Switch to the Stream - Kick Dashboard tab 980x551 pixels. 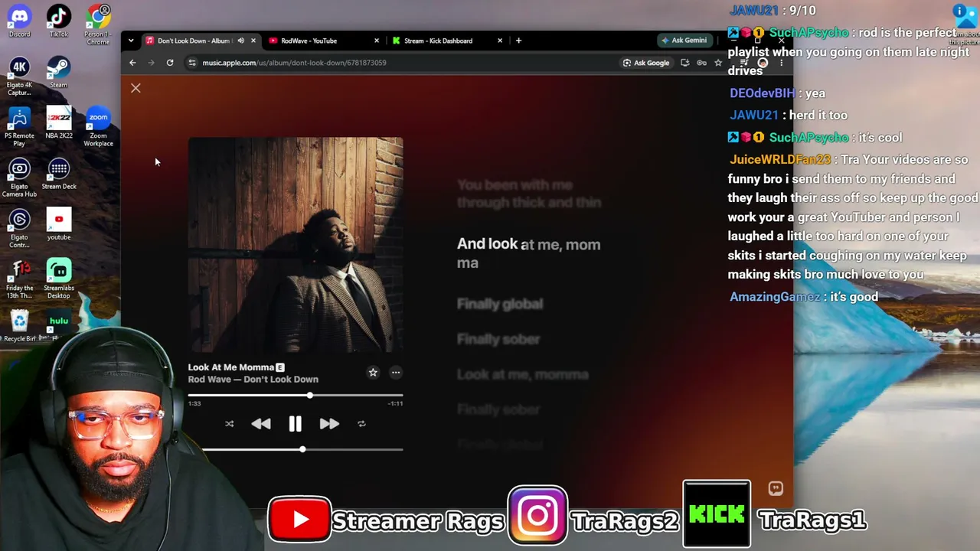pyautogui.click(x=438, y=41)
